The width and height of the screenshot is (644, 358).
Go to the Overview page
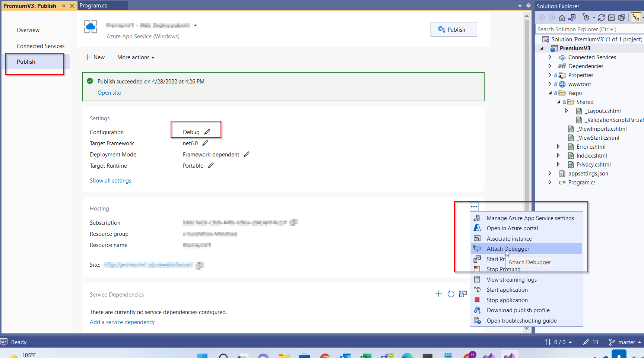(x=28, y=30)
